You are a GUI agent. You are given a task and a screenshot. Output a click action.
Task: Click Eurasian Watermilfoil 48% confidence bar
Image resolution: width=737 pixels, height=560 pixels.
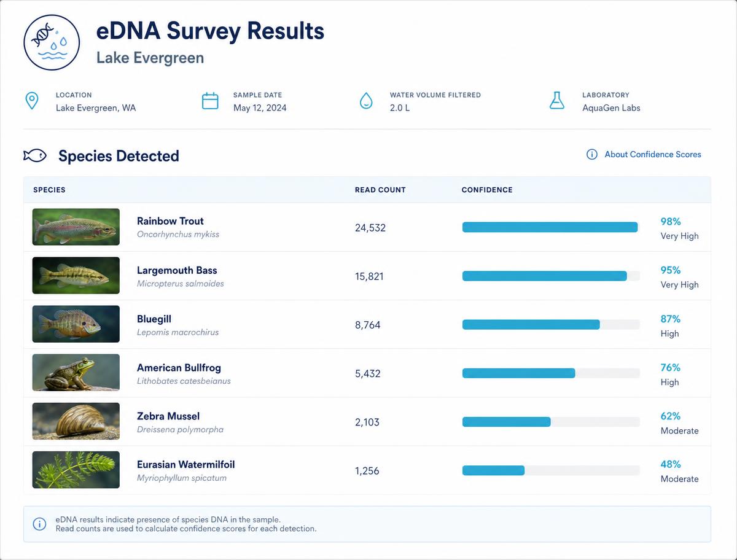[x=551, y=470]
